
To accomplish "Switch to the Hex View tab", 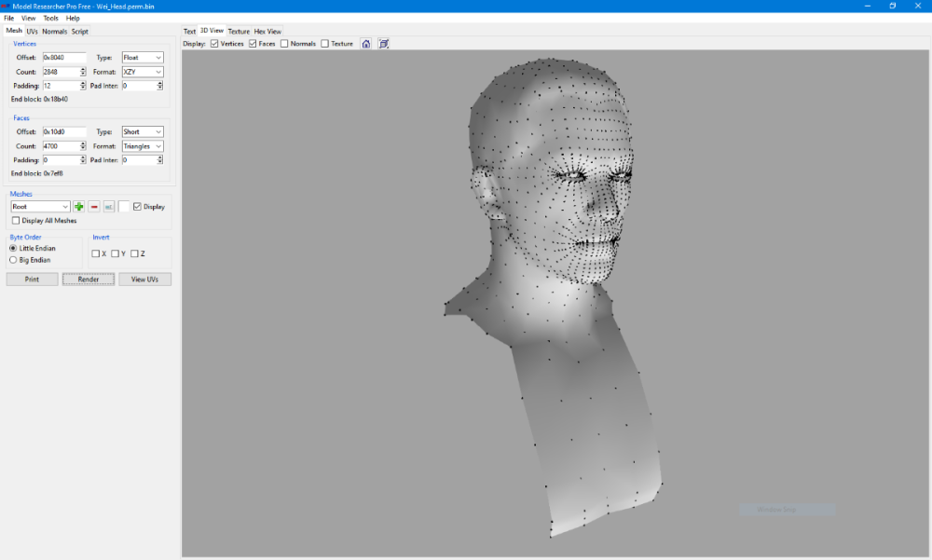I will click(267, 32).
